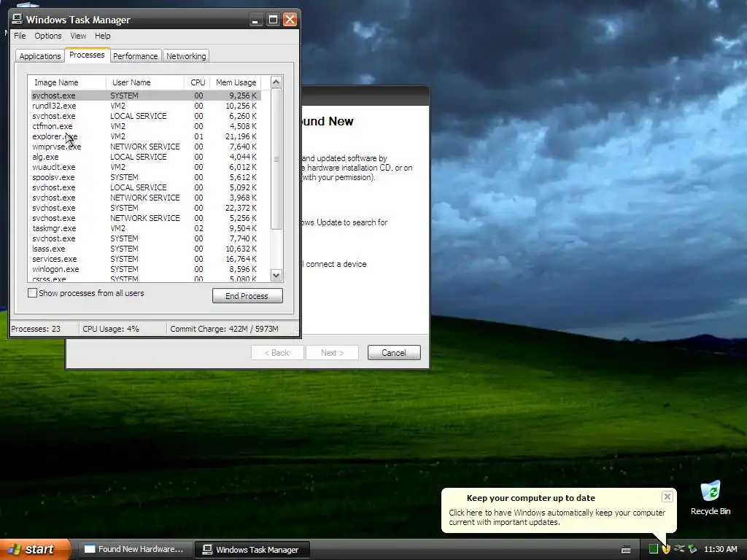Viewport: 747px width, 560px height.
Task: Click the process list scroll up arrow
Action: [276, 82]
